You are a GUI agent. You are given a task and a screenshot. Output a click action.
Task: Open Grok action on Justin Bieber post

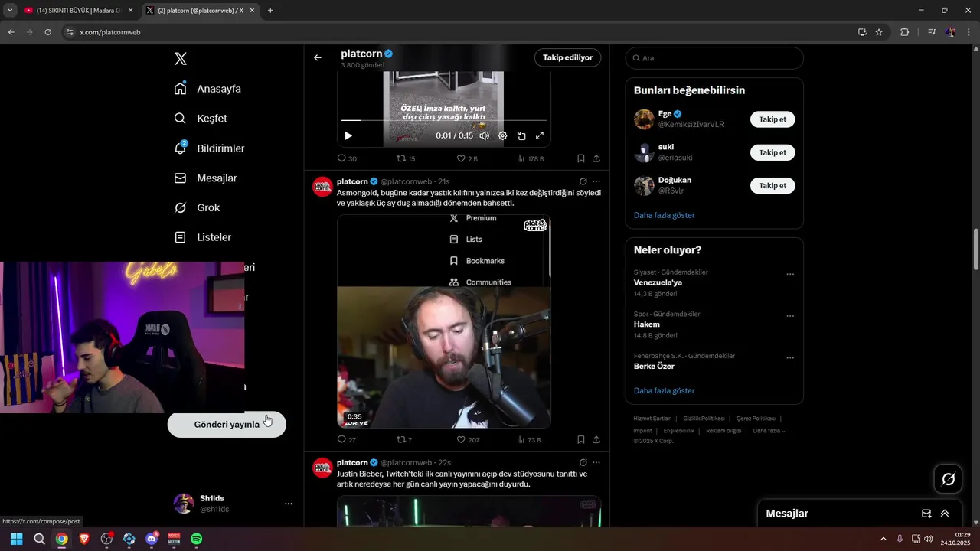[583, 462]
